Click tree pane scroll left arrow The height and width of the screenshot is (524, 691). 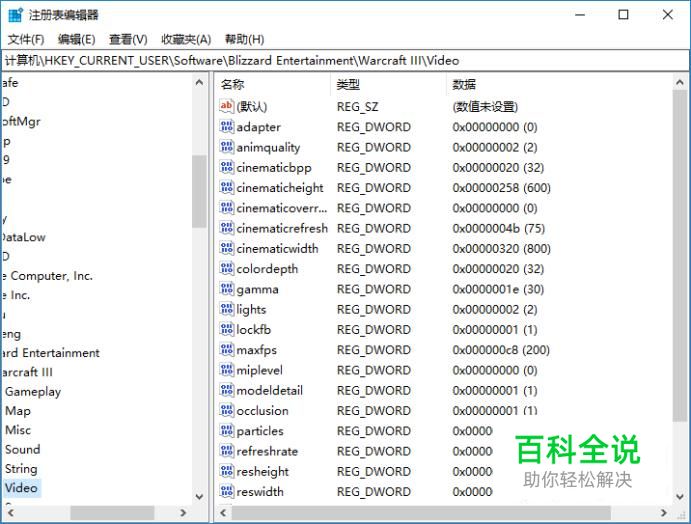(x=11, y=513)
